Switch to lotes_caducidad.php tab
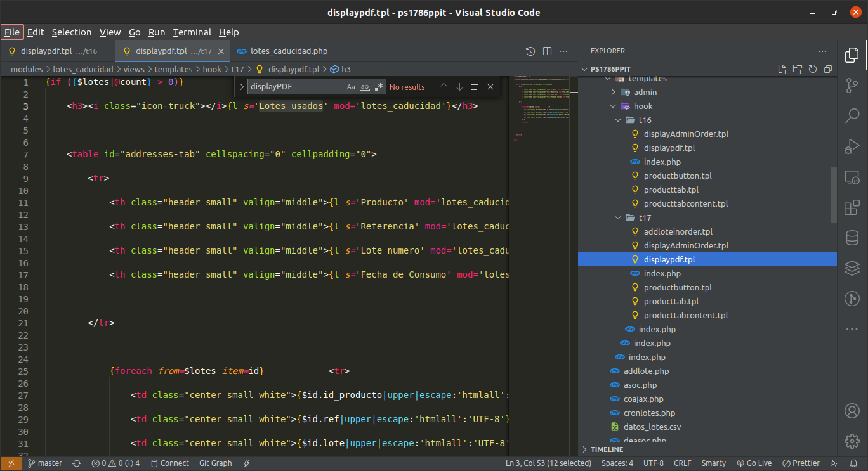Viewport: 868px width, 471px height. [289, 51]
